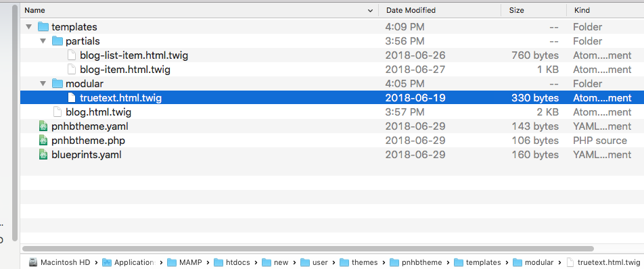Screen dimensions: 644x269
Task: Click the Macintosh HD drive icon in path bar
Action: tap(33, 262)
